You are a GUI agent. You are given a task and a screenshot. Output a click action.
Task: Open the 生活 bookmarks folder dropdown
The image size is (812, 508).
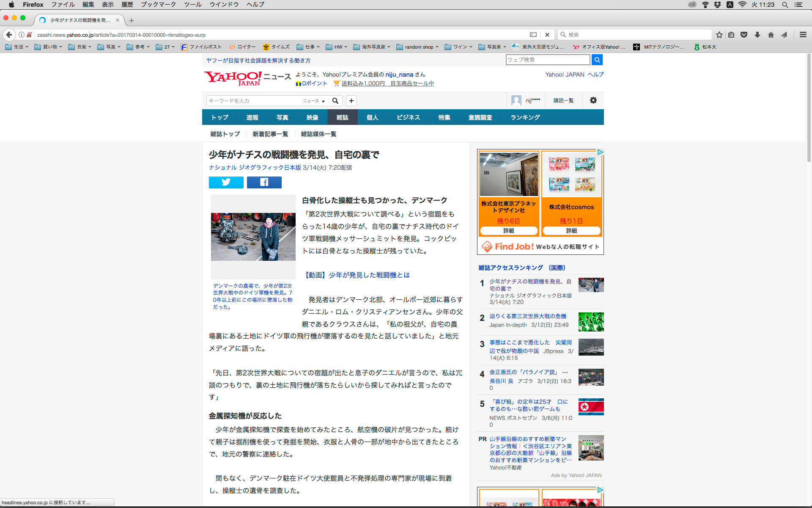pos(16,47)
